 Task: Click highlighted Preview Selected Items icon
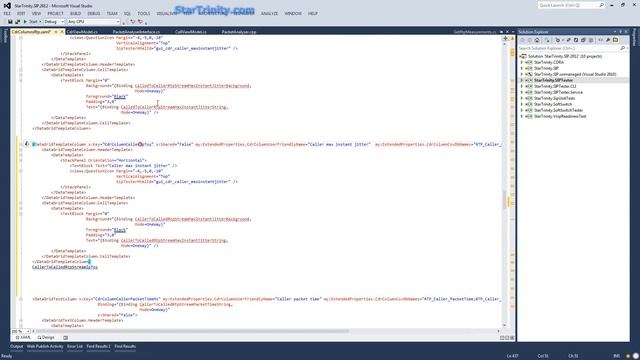[616, 40]
